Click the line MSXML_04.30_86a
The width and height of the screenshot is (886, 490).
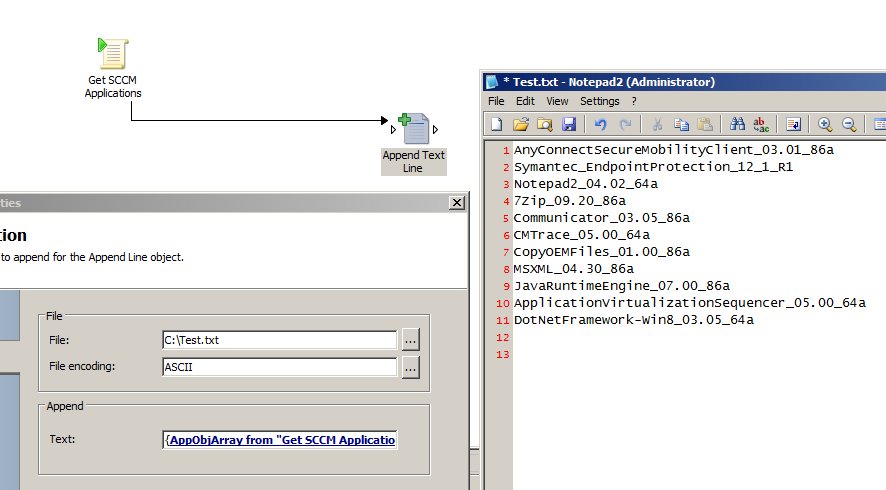(x=574, y=268)
